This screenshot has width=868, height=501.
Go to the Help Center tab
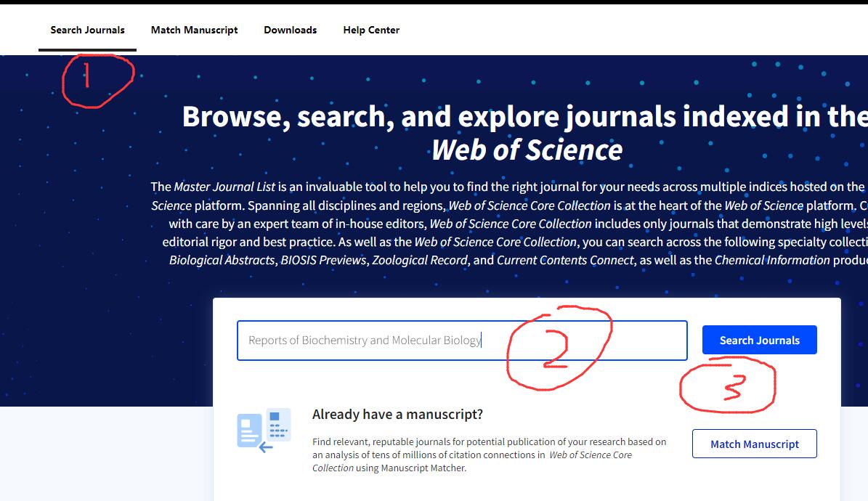[371, 30]
